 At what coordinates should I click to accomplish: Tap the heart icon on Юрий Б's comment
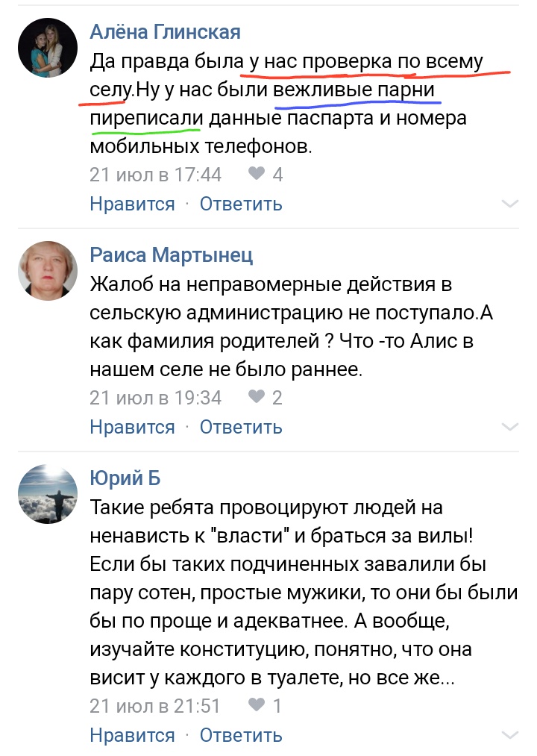click(x=257, y=705)
